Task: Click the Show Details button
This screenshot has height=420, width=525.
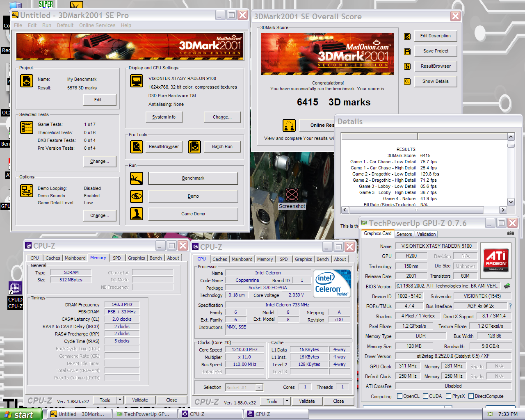Action: pyautogui.click(x=436, y=81)
